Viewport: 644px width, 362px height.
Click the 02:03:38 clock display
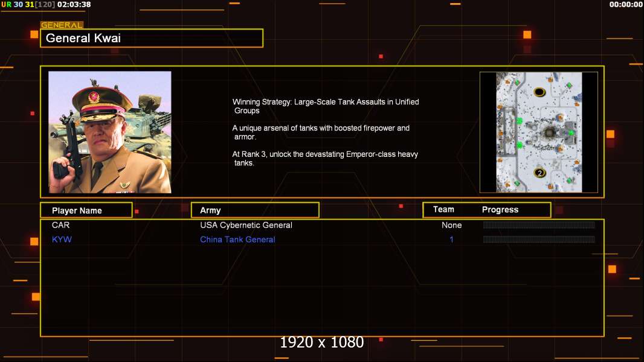tap(74, 4)
